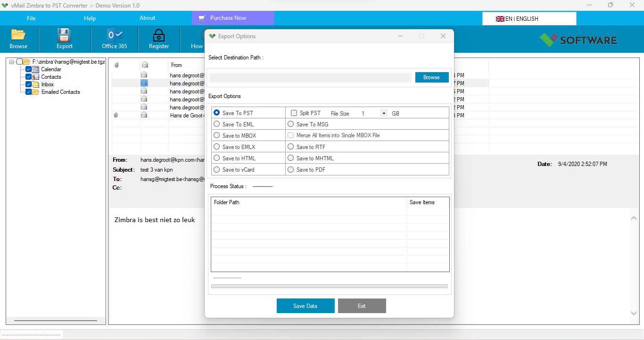Select the Save to vCard radio button

(x=217, y=169)
